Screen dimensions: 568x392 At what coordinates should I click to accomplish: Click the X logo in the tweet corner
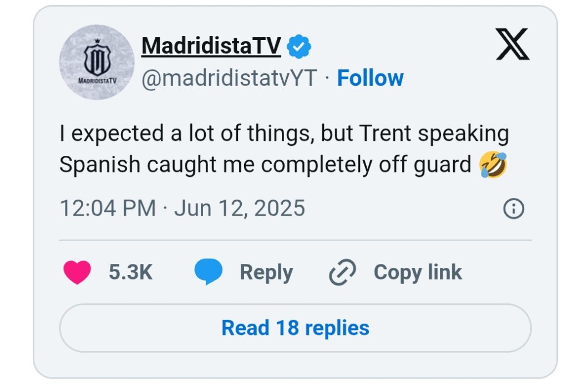click(x=512, y=45)
